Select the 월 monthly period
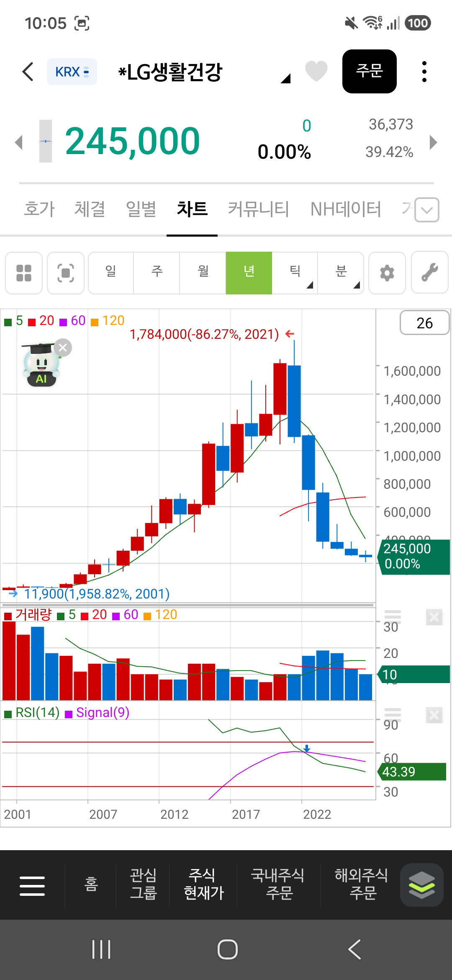Image resolution: width=452 pixels, height=980 pixels. tap(203, 273)
